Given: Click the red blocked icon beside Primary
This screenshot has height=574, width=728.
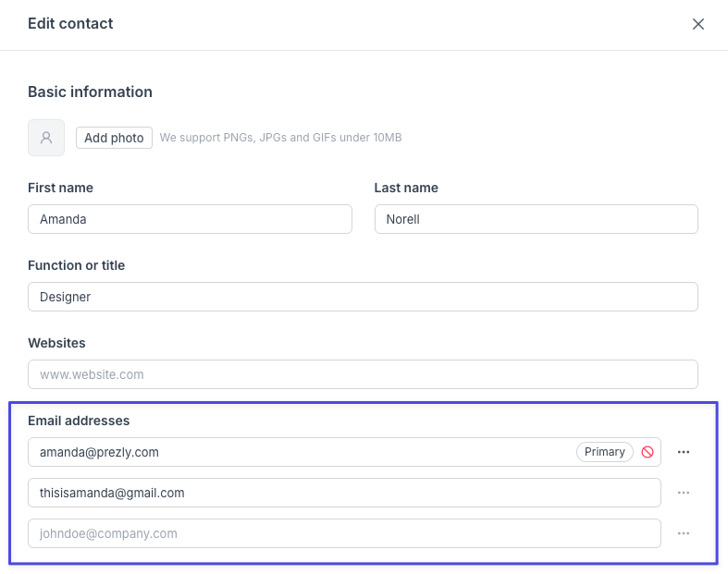Looking at the screenshot, I should pos(648,452).
